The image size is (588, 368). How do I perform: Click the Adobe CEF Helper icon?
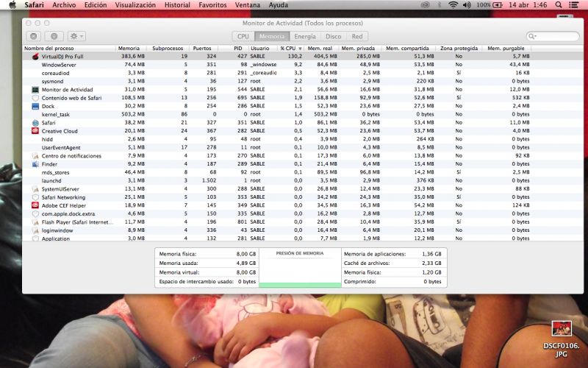pyautogui.click(x=35, y=205)
